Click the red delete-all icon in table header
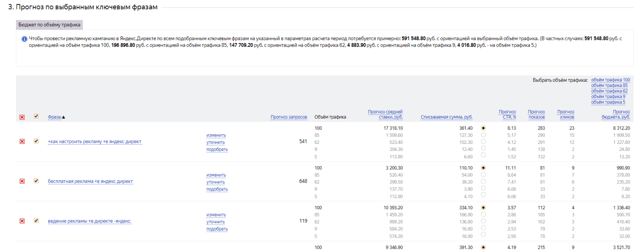This screenshot has width=644, height=252. pos(22,117)
